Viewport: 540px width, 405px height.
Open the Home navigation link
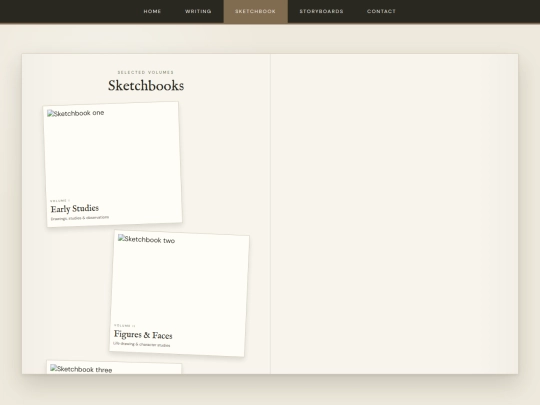[152, 11]
